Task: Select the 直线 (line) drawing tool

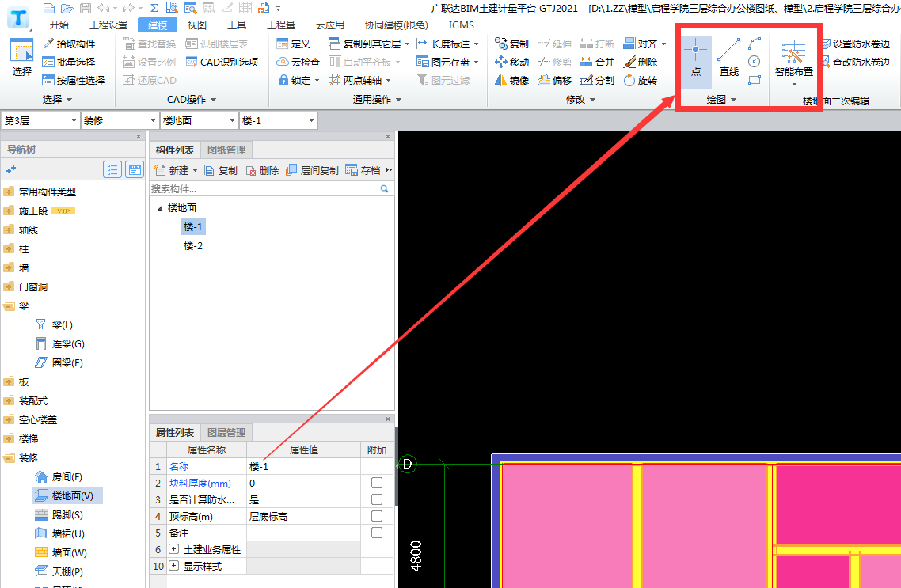Action: pyautogui.click(x=728, y=58)
